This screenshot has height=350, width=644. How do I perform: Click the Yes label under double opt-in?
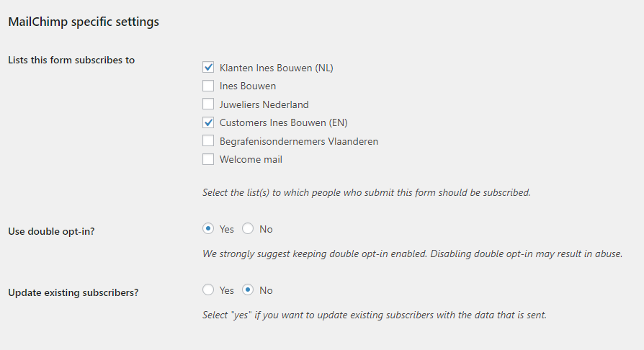pyautogui.click(x=226, y=229)
